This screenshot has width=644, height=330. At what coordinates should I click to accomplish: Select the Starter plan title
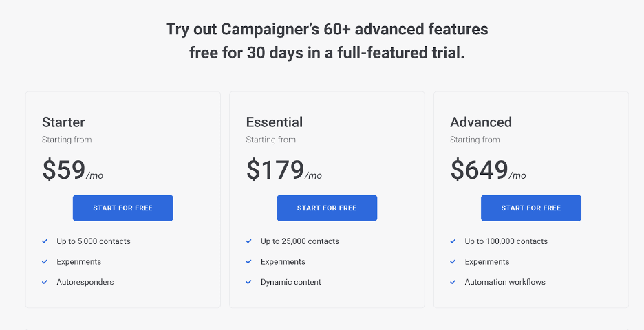63,122
